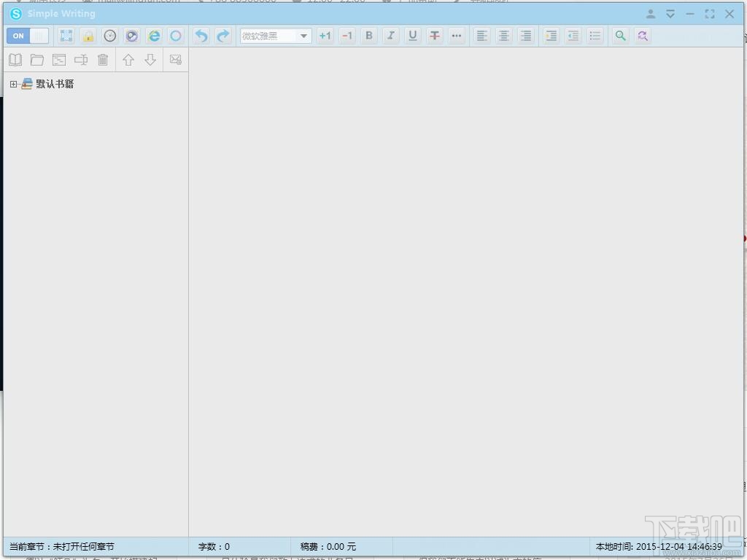747x560 pixels.
Task: Click the purple disc icon
Action: pyautogui.click(x=132, y=36)
